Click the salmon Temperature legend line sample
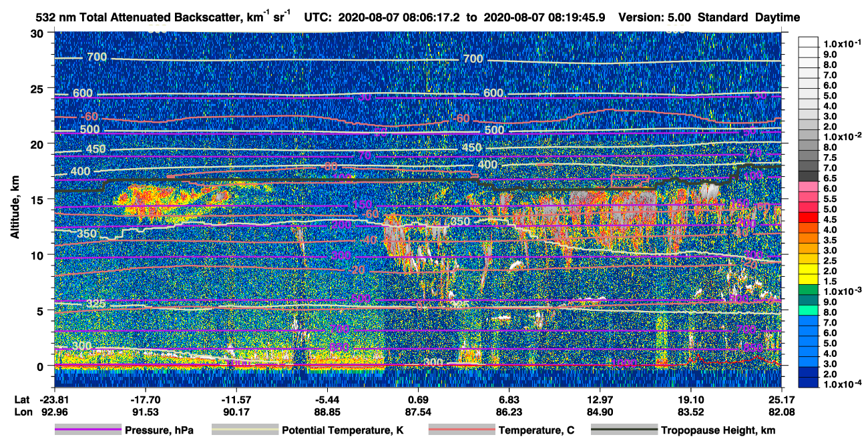Screen dimensions: 868x445 click(461, 430)
